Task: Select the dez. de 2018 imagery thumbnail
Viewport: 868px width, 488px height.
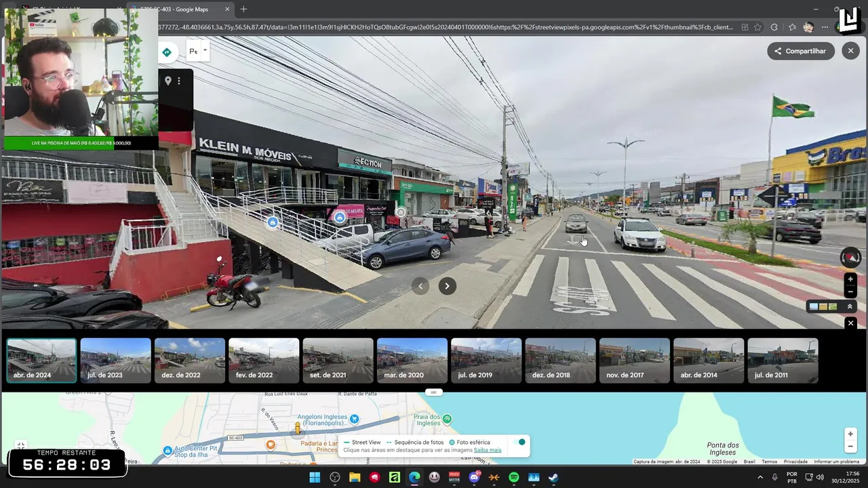Action: point(560,361)
